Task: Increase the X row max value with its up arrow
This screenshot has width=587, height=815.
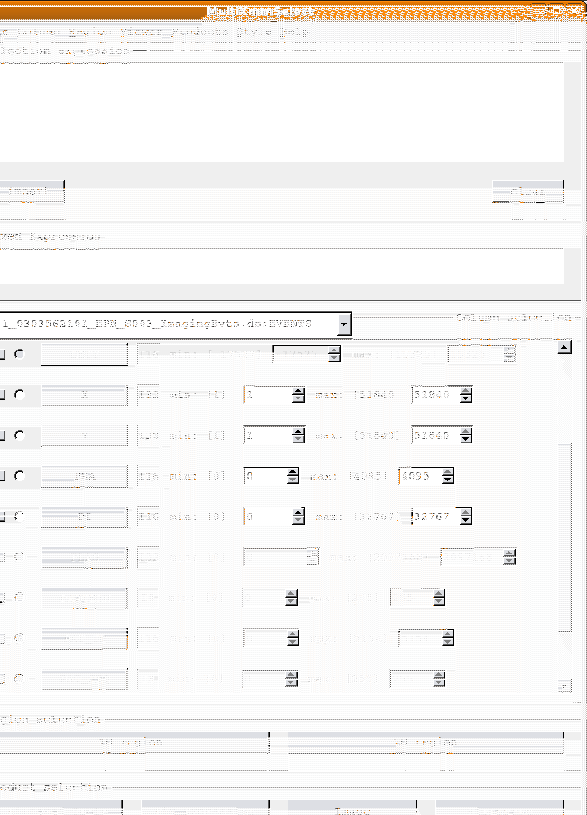Action: (466, 391)
